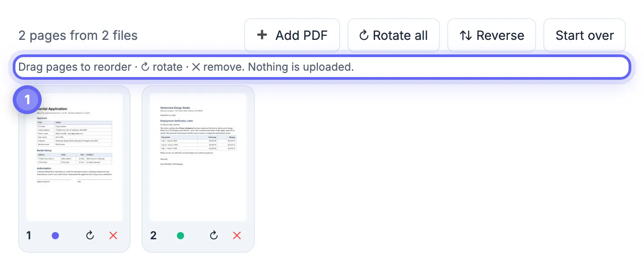Select the Rental Application page thumbnail
The height and width of the screenshot is (271, 644).
[x=74, y=157]
